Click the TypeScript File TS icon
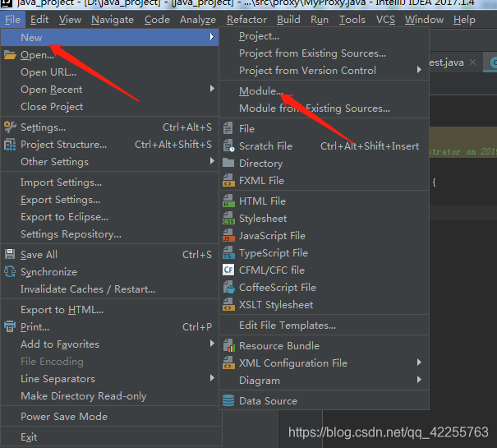Image resolution: width=497 pixels, height=448 pixels. pyautogui.click(x=228, y=253)
